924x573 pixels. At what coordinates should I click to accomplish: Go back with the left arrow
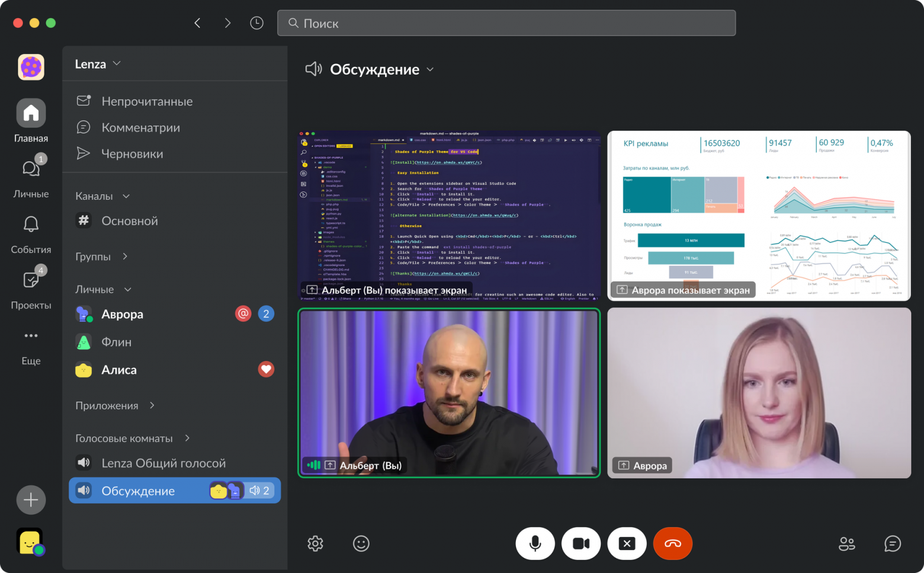tap(198, 23)
